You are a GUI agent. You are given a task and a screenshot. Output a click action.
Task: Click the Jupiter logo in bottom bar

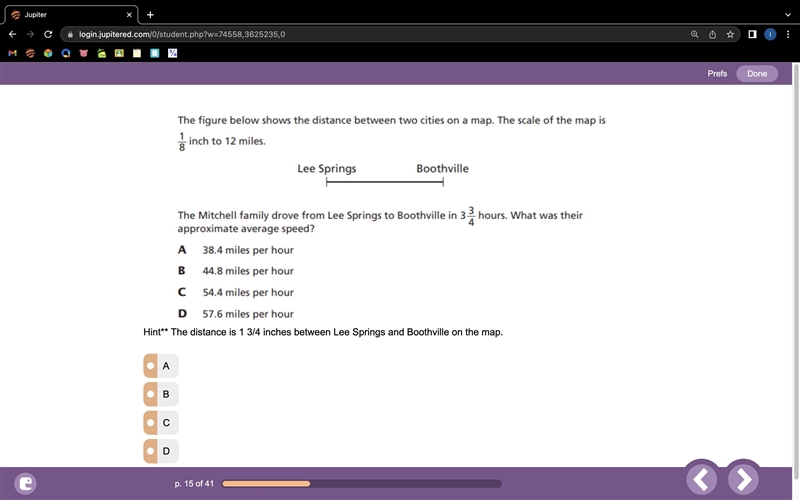tap(26, 483)
